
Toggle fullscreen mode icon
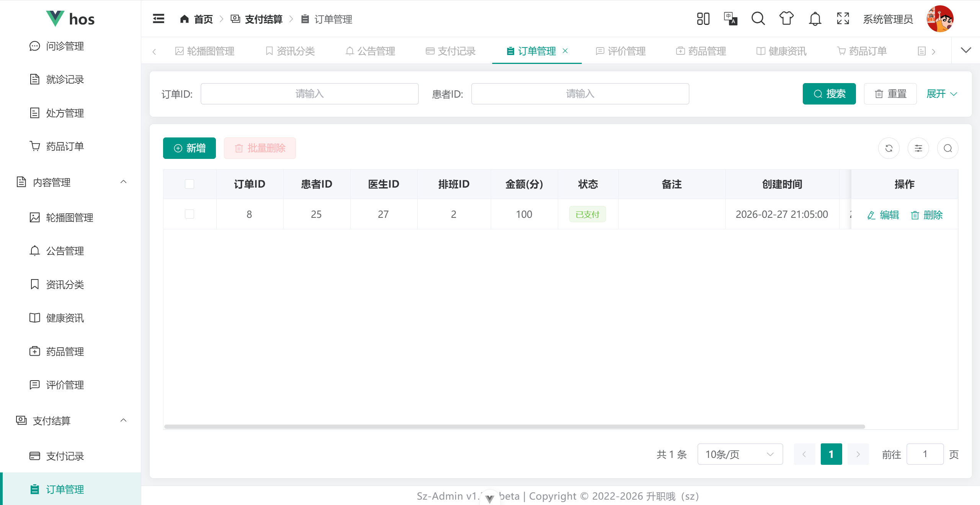(843, 19)
